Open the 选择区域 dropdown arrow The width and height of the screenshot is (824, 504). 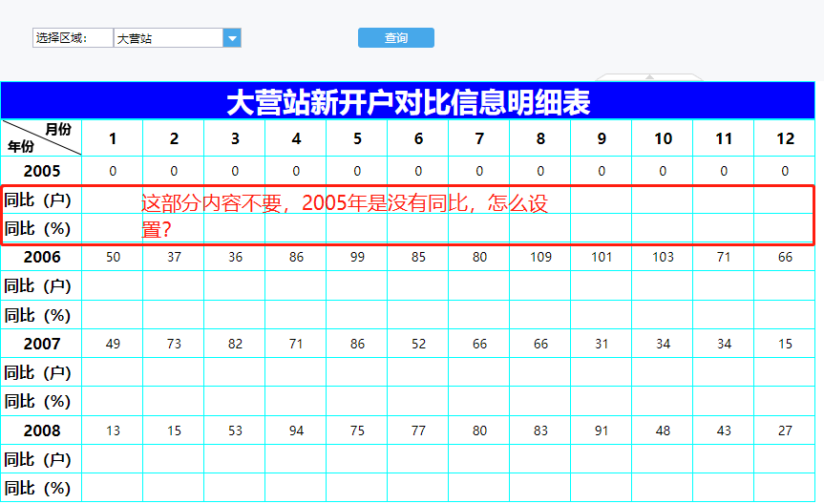click(232, 38)
